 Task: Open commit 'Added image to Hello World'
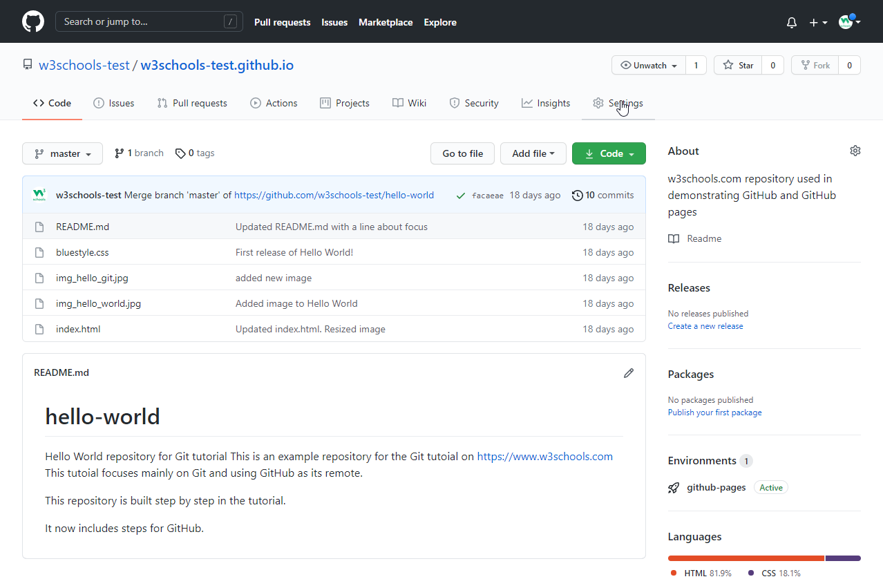point(296,303)
